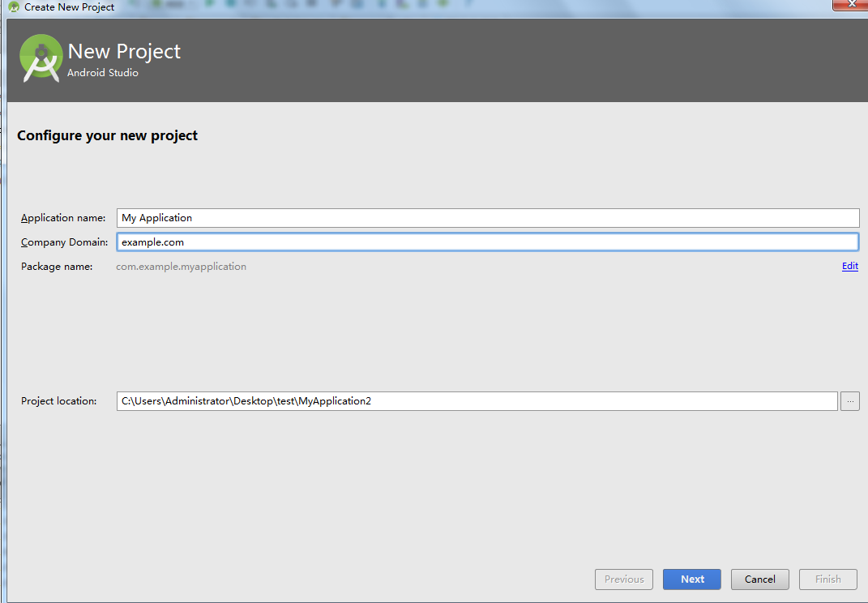Go to the Next wizard step
The width and height of the screenshot is (868, 603).
(x=692, y=579)
